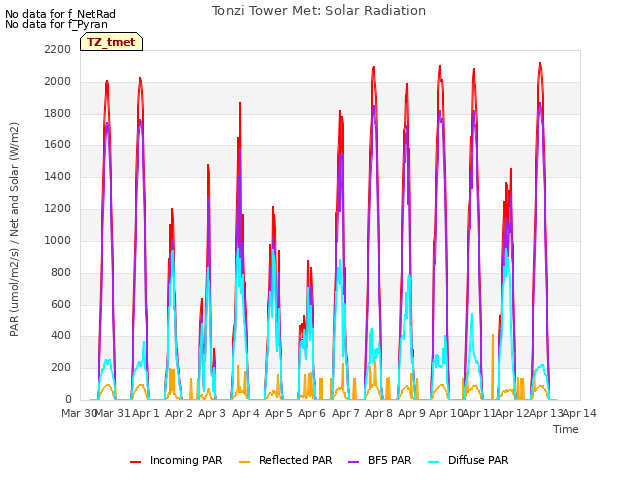Screen dimensions: 640x480
Task: Click the 200 y-axis tick label
Action: (61, 367)
